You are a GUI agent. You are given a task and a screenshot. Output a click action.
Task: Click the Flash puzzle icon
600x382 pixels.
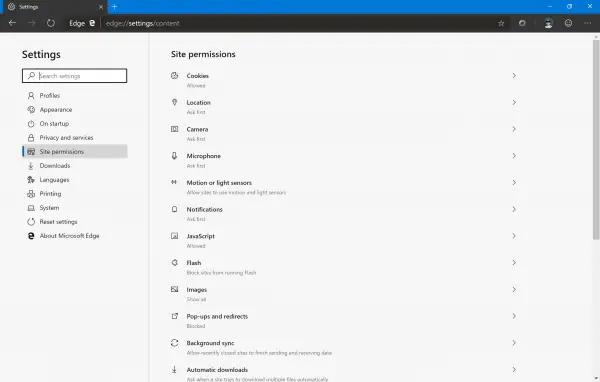(x=174, y=263)
